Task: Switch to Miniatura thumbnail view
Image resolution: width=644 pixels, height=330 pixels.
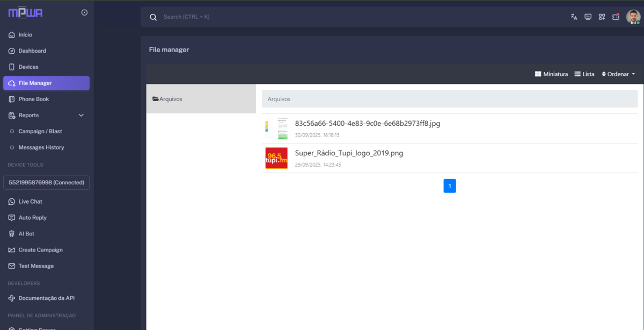Action: pyautogui.click(x=551, y=74)
